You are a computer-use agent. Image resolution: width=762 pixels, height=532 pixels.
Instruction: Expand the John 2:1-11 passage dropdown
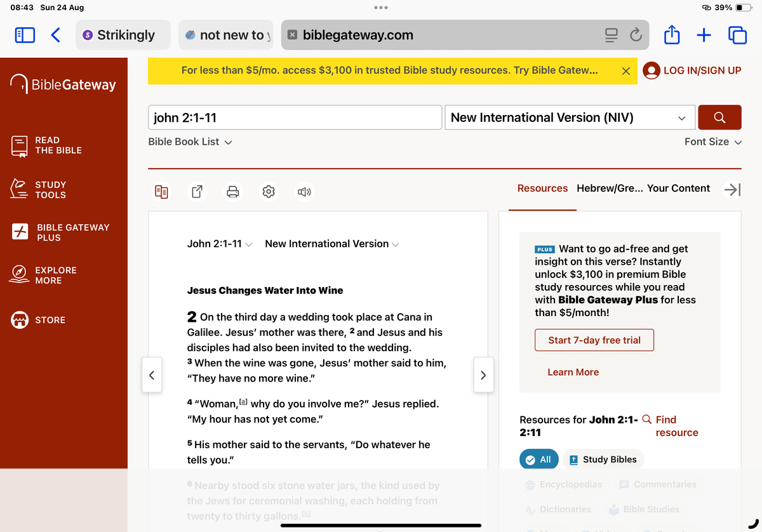[x=220, y=244]
